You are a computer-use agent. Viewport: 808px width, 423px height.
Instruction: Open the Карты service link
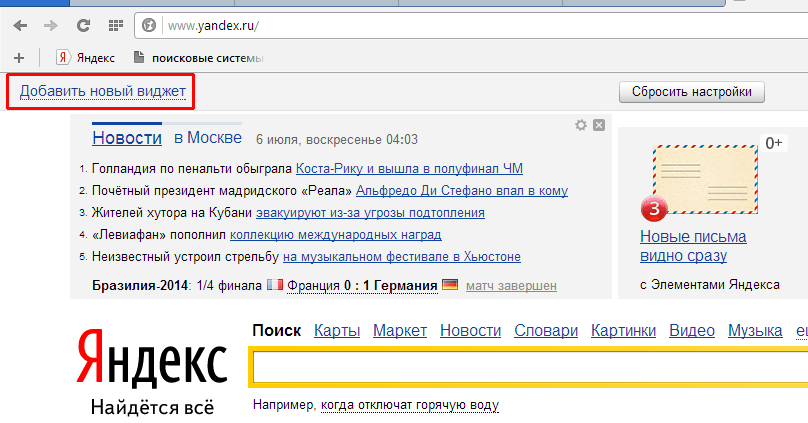click(x=337, y=331)
